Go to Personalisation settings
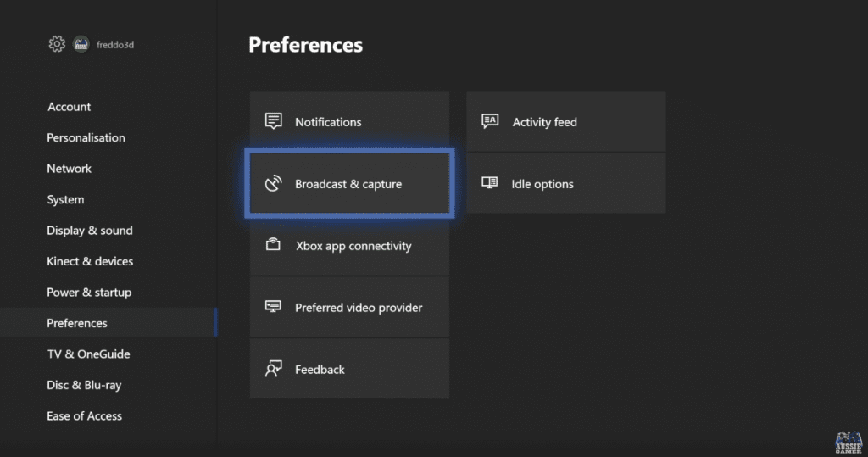 [x=86, y=138]
